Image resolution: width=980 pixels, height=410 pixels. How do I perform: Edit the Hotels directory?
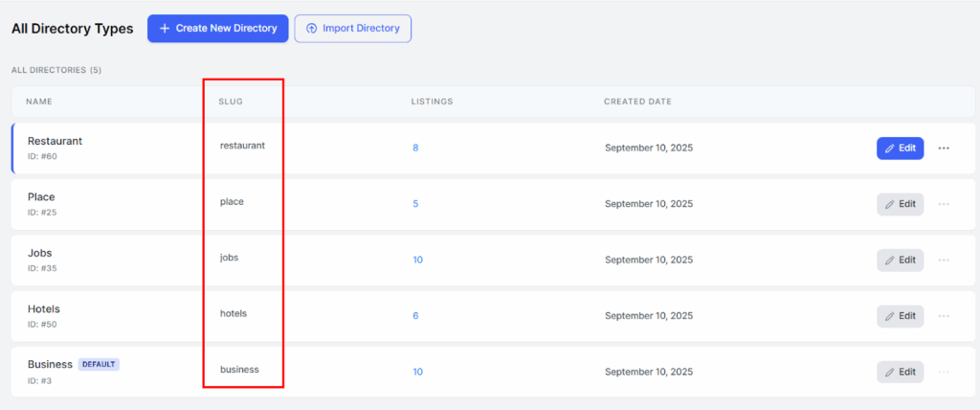(x=900, y=316)
